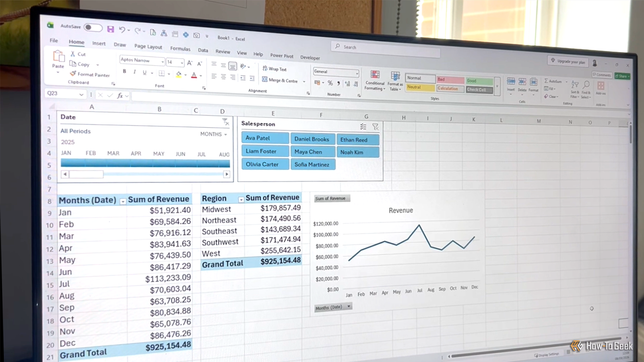Toggle Bold formatting

click(x=124, y=71)
